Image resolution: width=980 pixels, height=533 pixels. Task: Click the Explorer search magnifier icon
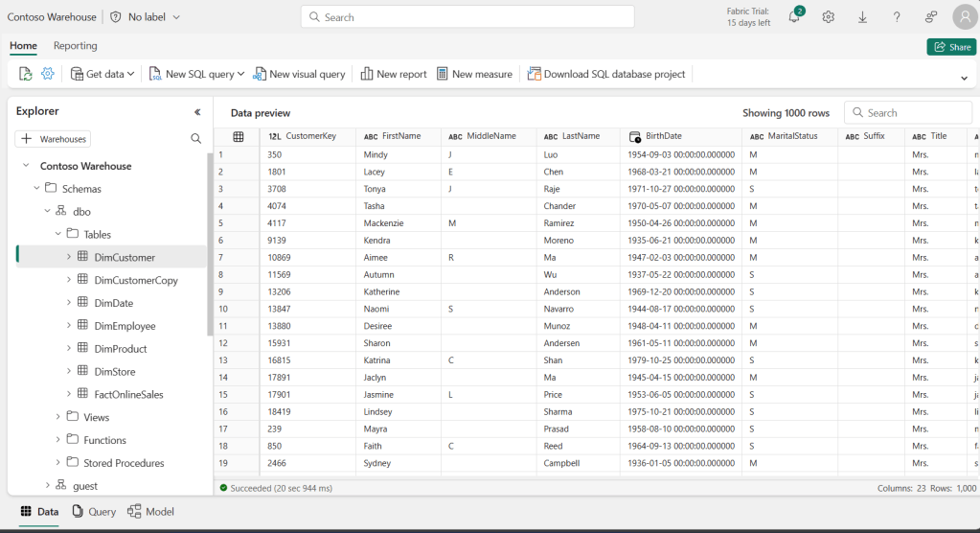pyautogui.click(x=196, y=139)
